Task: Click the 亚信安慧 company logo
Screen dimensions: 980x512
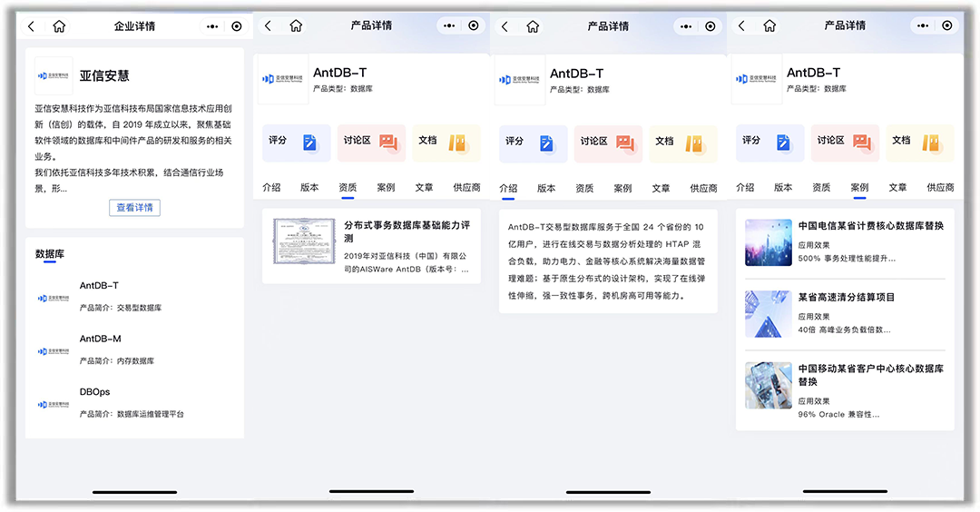Action: tap(54, 75)
